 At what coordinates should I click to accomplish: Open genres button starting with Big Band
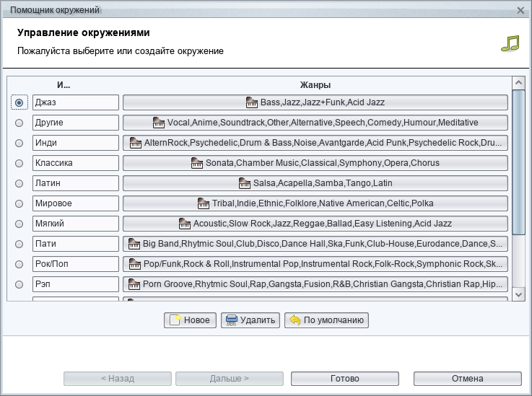click(x=315, y=244)
